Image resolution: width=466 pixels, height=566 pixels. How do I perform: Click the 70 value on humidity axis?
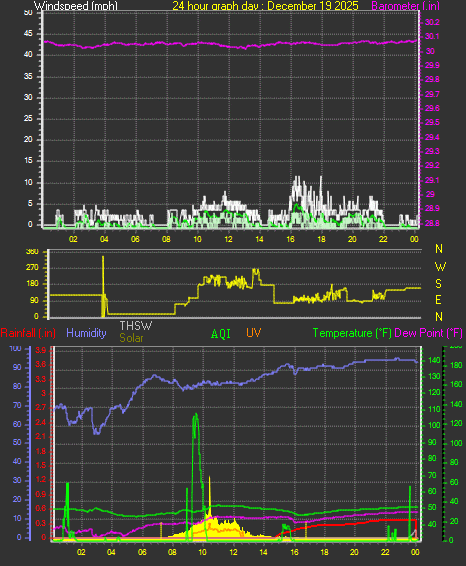(x=17, y=405)
